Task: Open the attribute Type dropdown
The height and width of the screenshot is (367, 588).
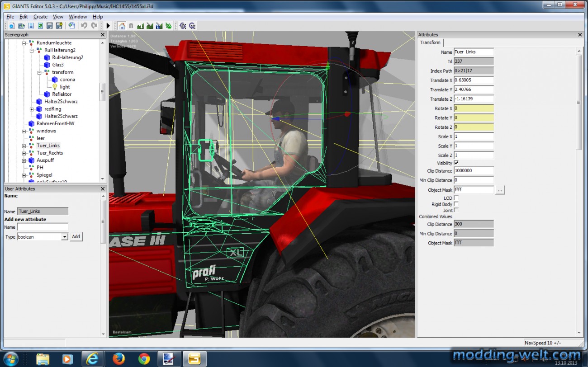Action: tap(64, 237)
